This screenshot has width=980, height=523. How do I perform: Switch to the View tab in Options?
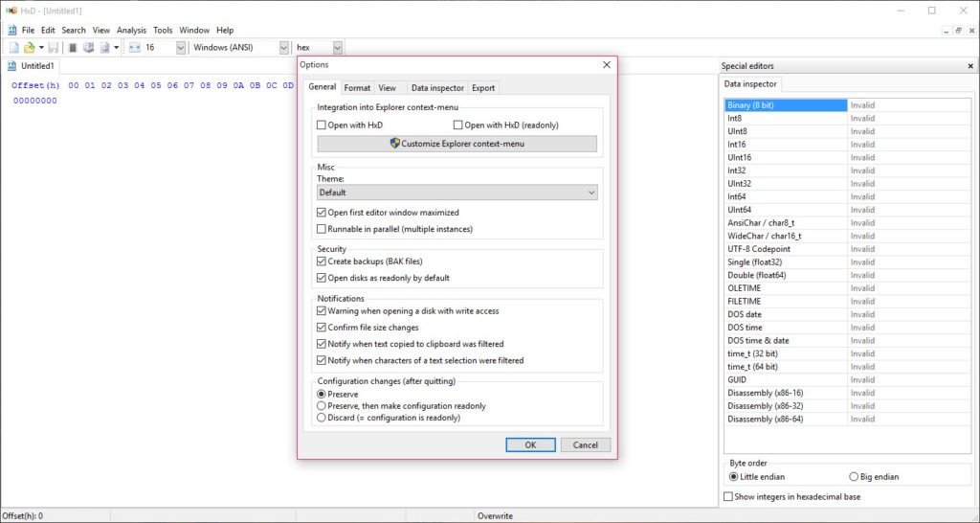click(x=388, y=88)
